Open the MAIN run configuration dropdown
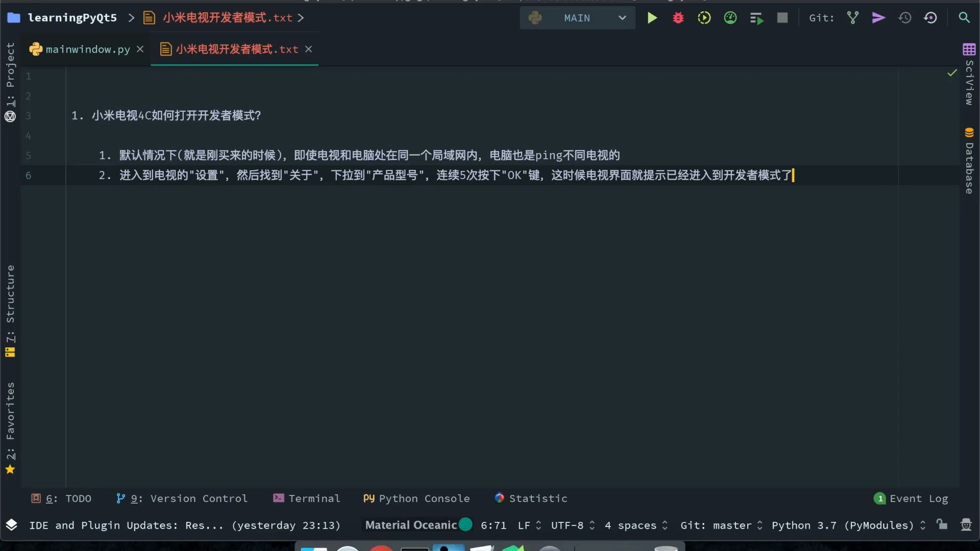 pyautogui.click(x=577, y=18)
